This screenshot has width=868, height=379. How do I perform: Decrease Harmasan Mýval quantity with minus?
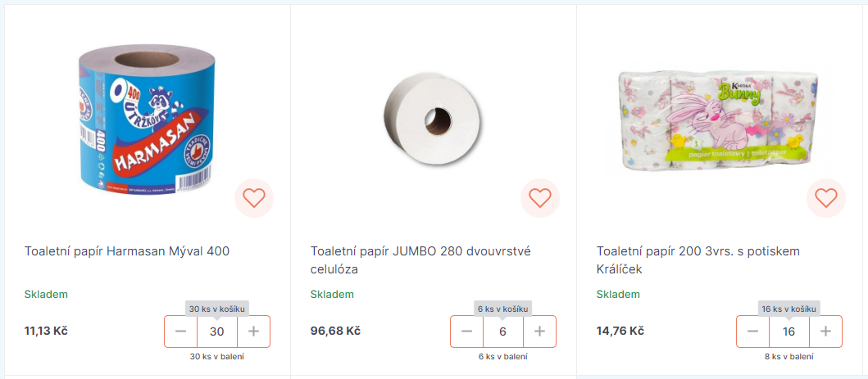click(181, 332)
